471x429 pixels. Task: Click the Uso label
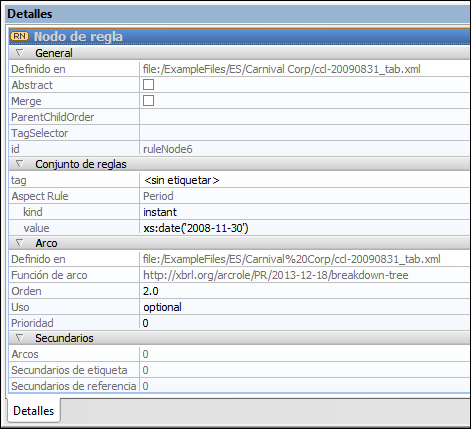tap(20, 307)
